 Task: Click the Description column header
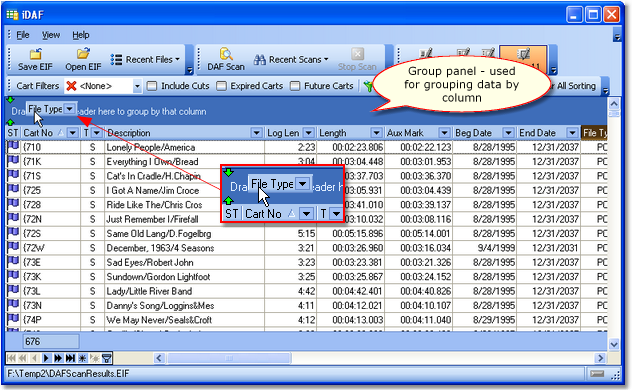184,133
